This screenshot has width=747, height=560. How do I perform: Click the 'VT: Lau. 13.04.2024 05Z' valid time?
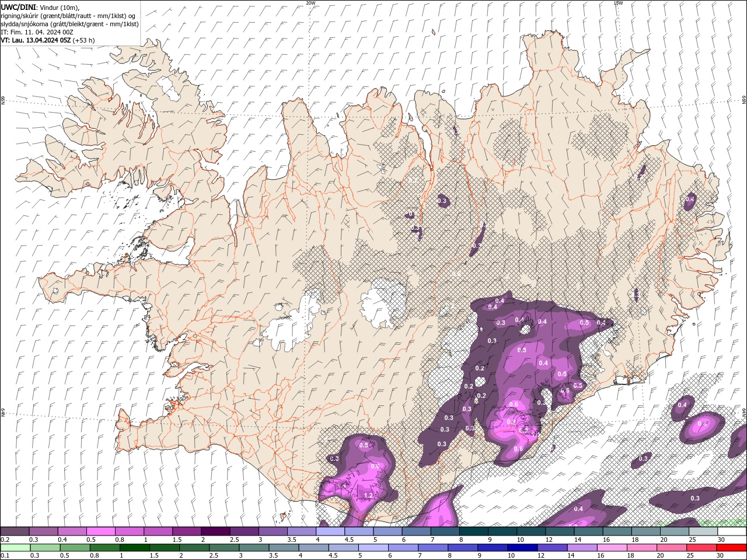(x=36, y=40)
